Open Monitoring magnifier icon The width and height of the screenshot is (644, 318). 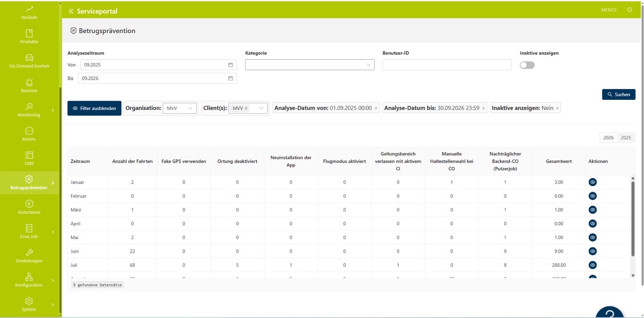coord(29,106)
